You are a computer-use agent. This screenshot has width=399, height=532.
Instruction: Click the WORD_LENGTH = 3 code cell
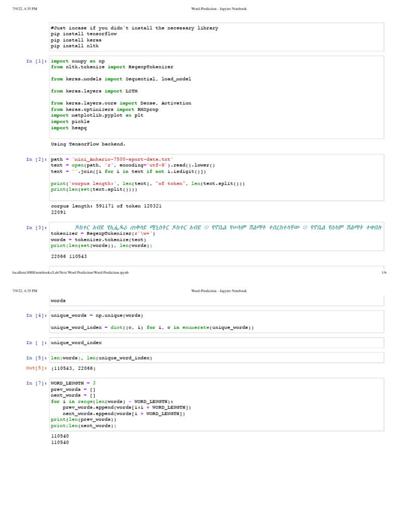[216, 404]
